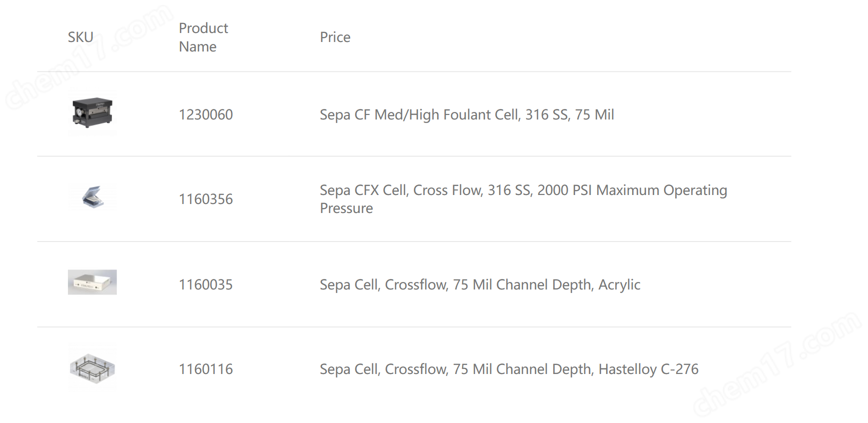This screenshot has height=423, width=868.
Task: Click the black Sepa CF cell thumbnail
Action: point(92,113)
